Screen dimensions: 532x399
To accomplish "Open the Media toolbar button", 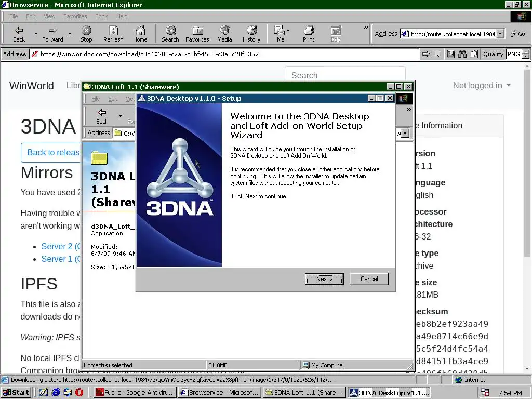I will (224, 34).
